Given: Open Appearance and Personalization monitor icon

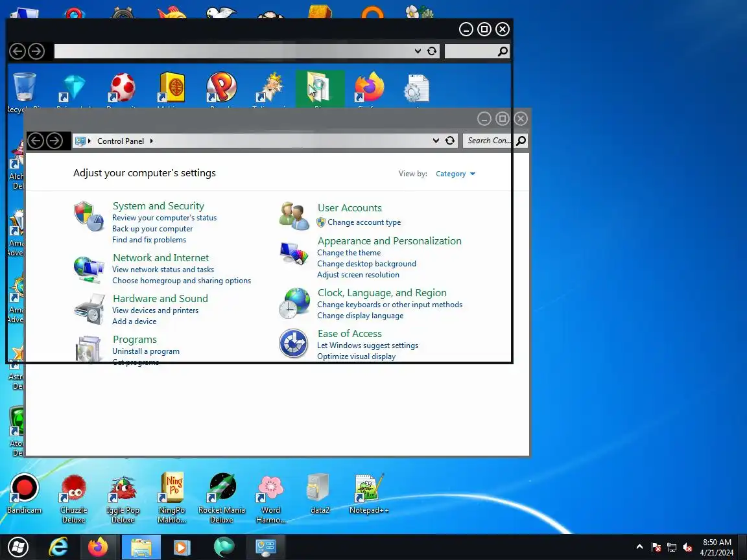Looking at the screenshot, I should [294, 253].
